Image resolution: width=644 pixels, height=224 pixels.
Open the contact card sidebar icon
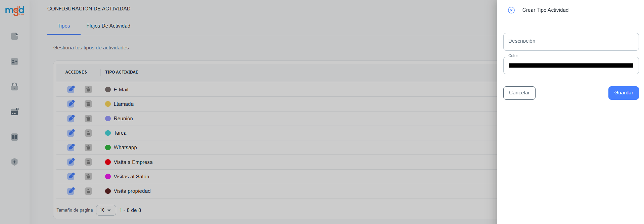(x=14, y=61)
